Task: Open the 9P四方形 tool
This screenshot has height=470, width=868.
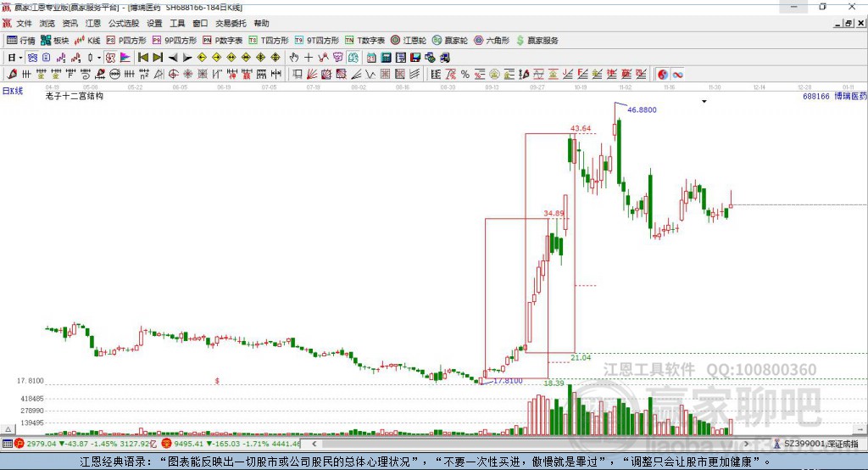Action: [x=175, y=41]
